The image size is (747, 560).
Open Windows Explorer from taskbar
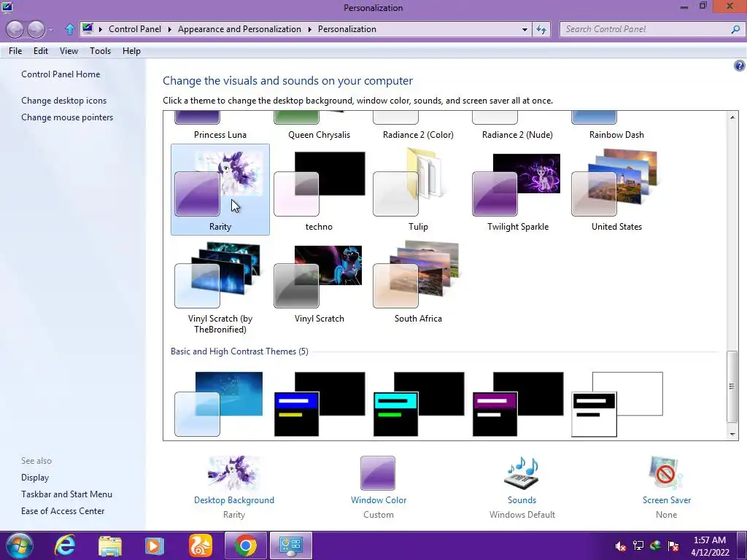click(110, 546)
